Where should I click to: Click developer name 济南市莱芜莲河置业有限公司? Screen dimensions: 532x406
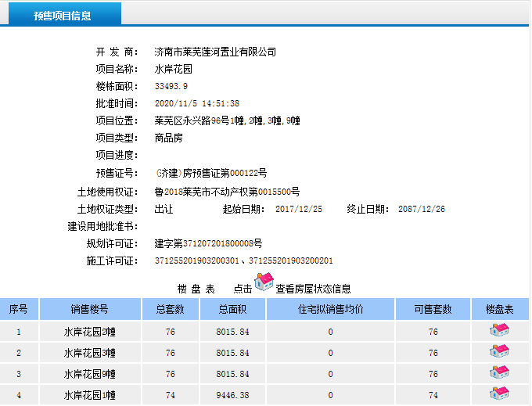click(x=215, y=52)
